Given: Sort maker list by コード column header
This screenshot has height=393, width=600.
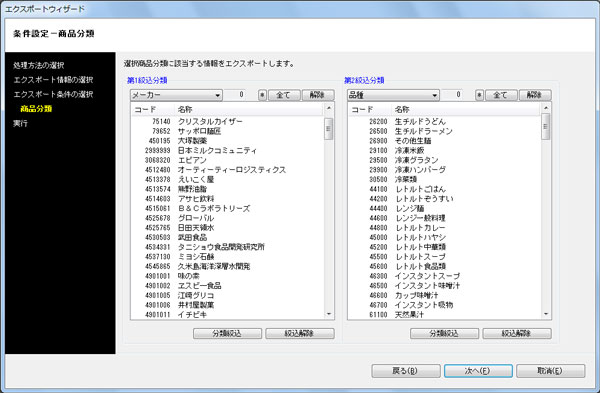Looking at the screenshot, I should [x=153, y=110].
